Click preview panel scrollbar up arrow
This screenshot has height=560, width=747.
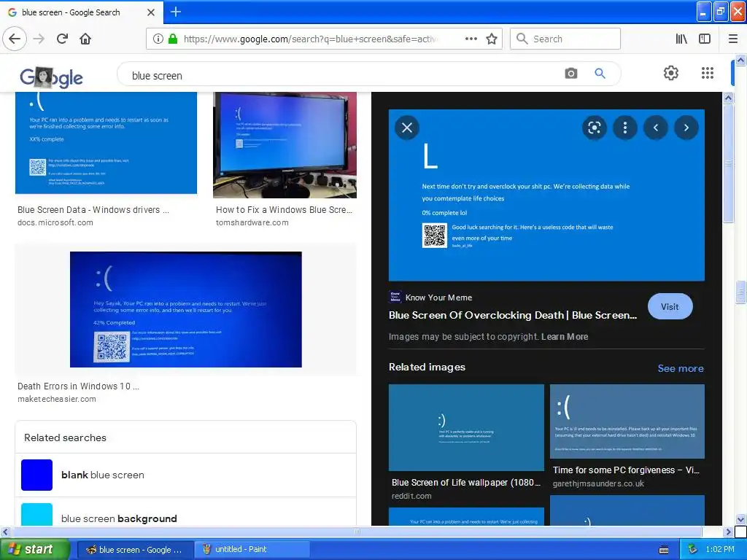tap(729, 98)
